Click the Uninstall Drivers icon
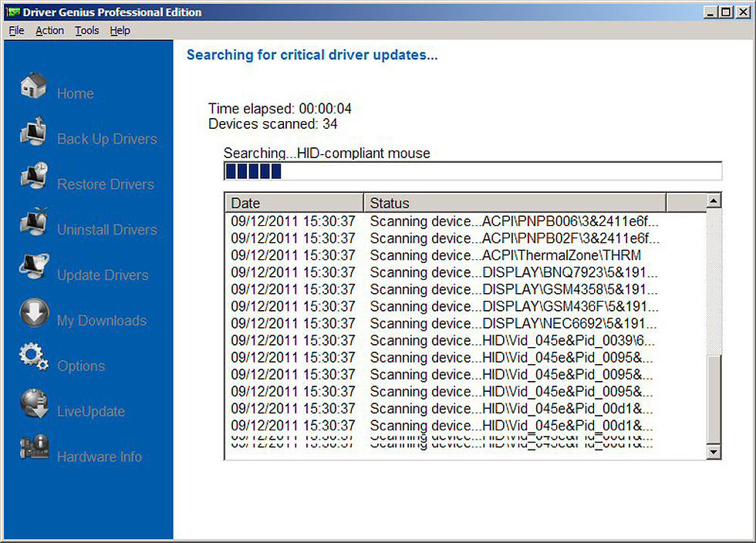The image size is (756, 543). click(x=34, y=221)
